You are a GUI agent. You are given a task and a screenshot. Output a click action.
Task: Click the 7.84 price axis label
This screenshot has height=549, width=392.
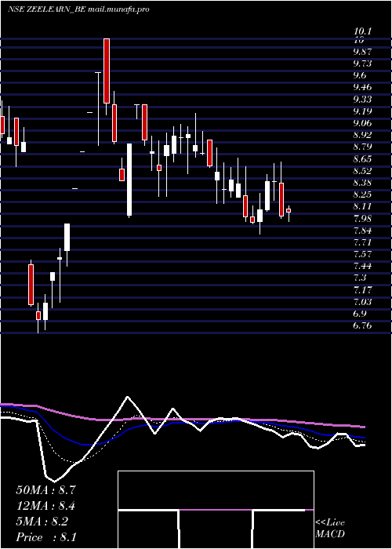click(362, 231)
